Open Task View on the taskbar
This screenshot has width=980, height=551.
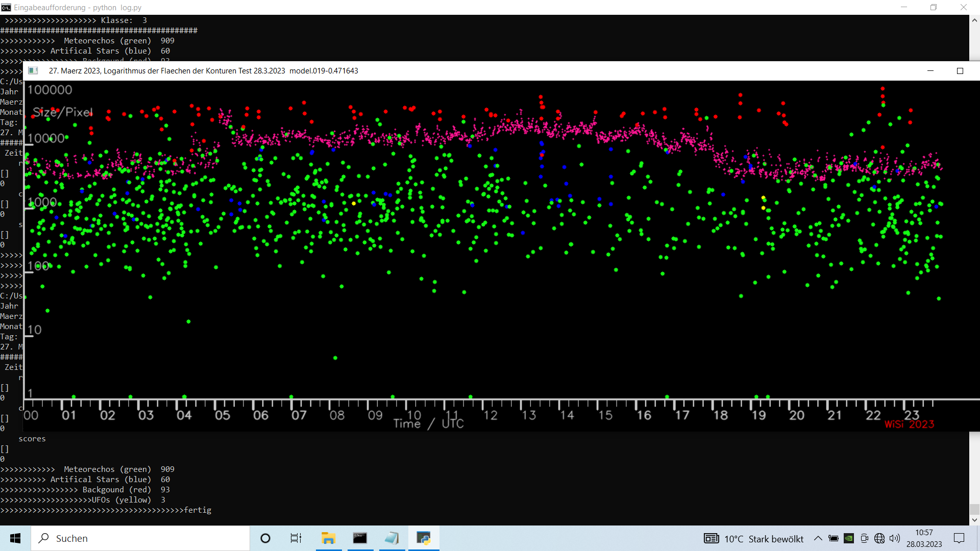(296, 538)
